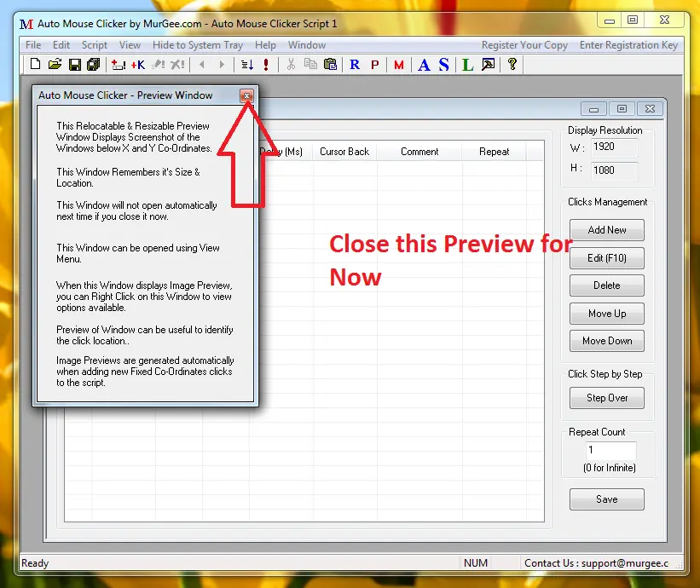Image resolution: width=700 pixels, height=588 pixels.
Task: Click the display height H field
Action: pos(614,170)
